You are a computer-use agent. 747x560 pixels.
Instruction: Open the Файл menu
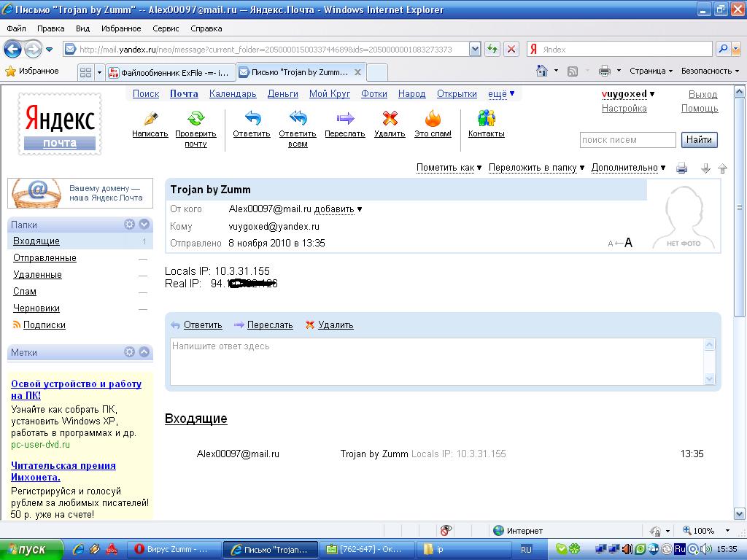(16, 28)
